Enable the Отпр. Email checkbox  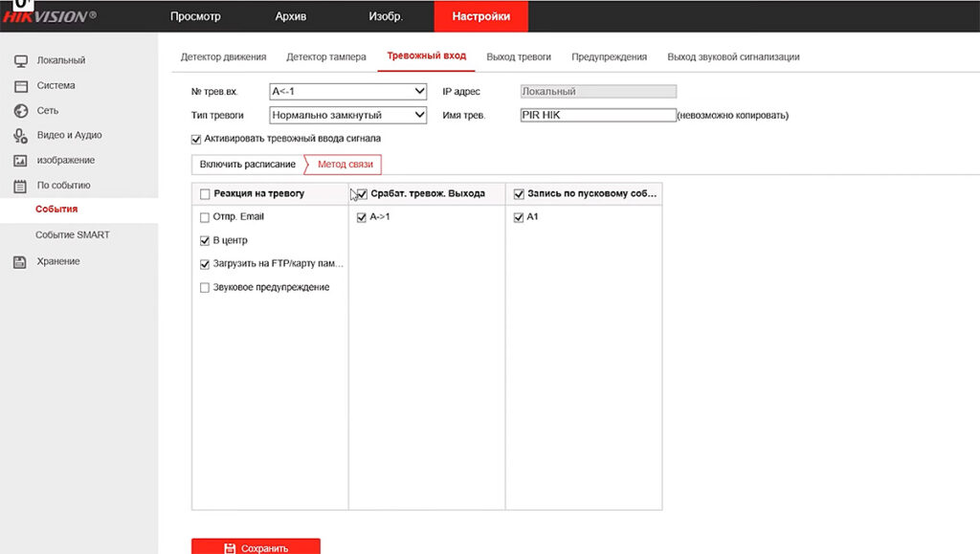(x=205, y=217)
